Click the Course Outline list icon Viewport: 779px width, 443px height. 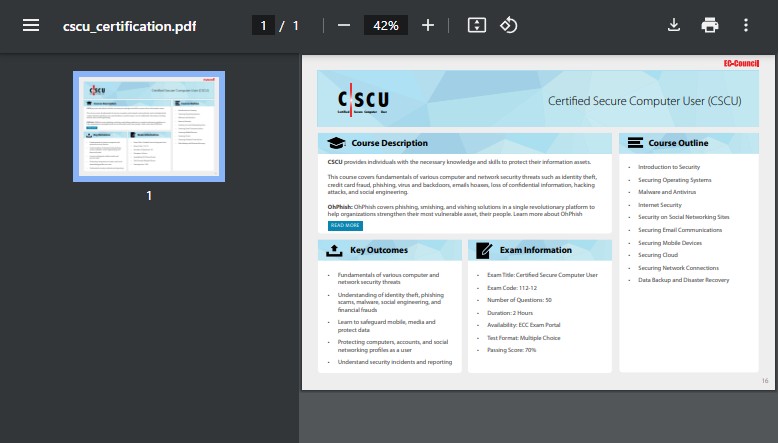(635, 143)
